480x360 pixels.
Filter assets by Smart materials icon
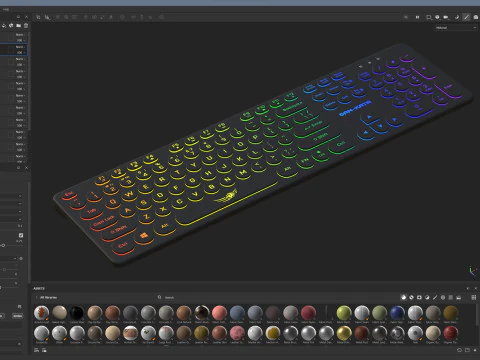[411, 297]
